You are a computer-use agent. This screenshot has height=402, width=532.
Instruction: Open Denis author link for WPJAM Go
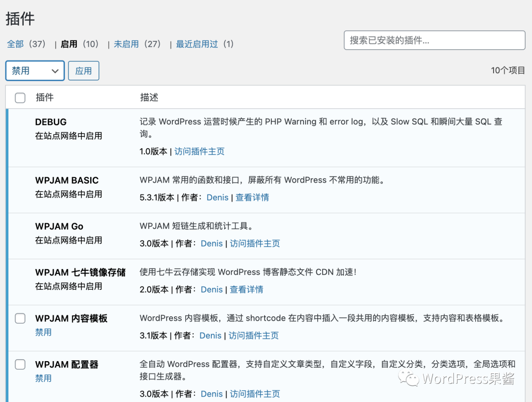(212, 244)
